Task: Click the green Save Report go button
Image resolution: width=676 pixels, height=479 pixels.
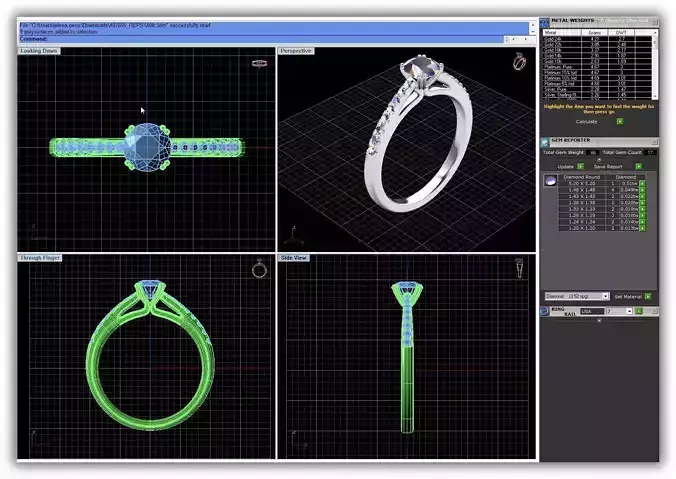Action: pyautogui.click(x=638, y=166)
